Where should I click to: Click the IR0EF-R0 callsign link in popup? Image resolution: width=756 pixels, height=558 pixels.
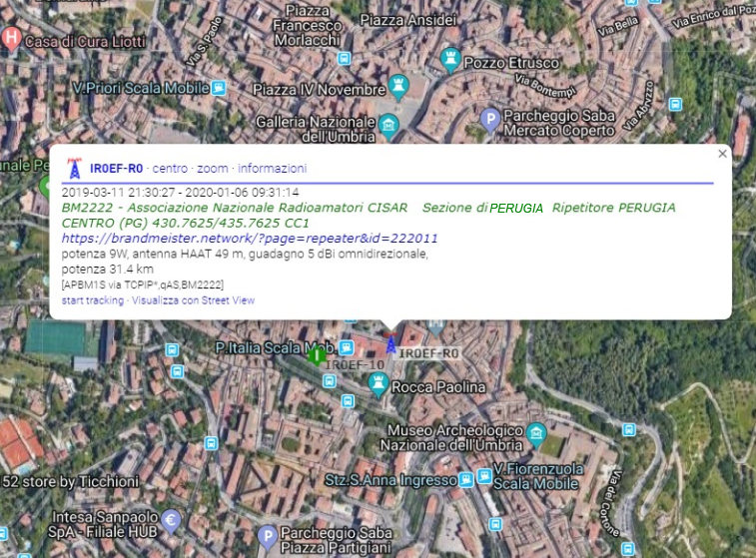[117, 169]
